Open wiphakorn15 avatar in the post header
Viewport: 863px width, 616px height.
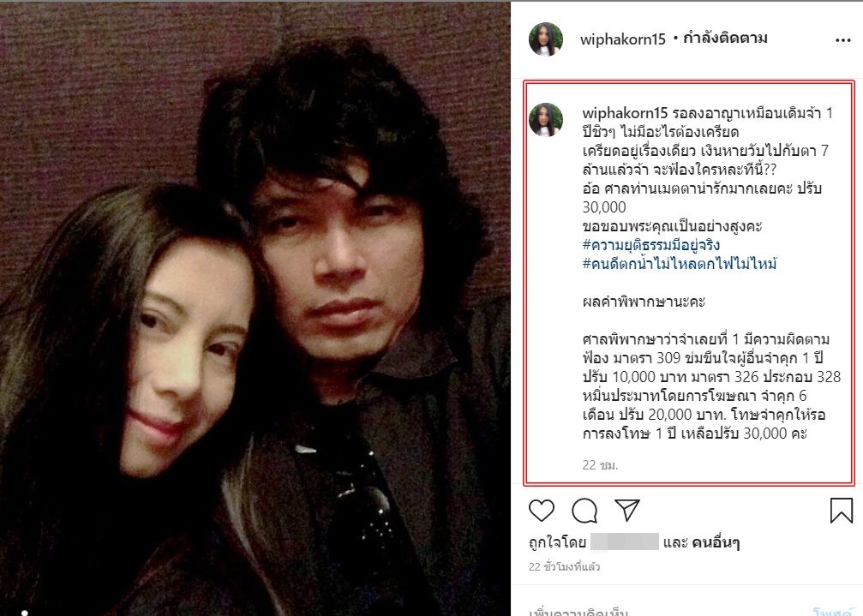[x=545, y=39]
